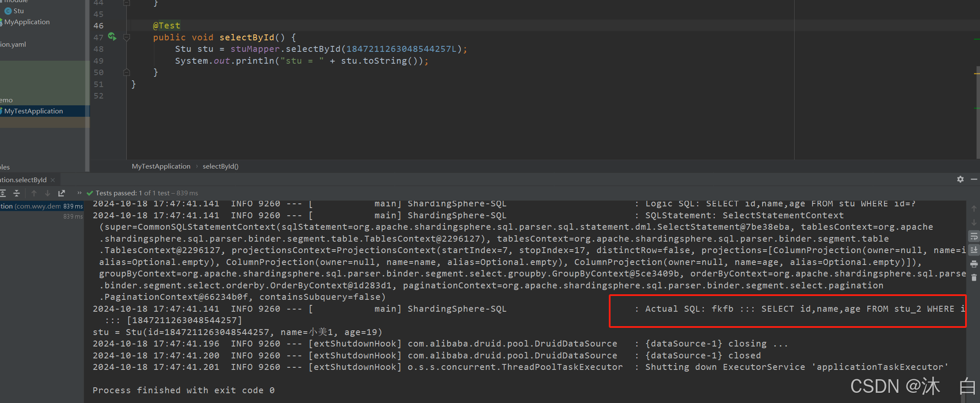This screenshot has height=403, width=980.
Task: Toggle soft-wrap for console output
Action: coord(974,236)
